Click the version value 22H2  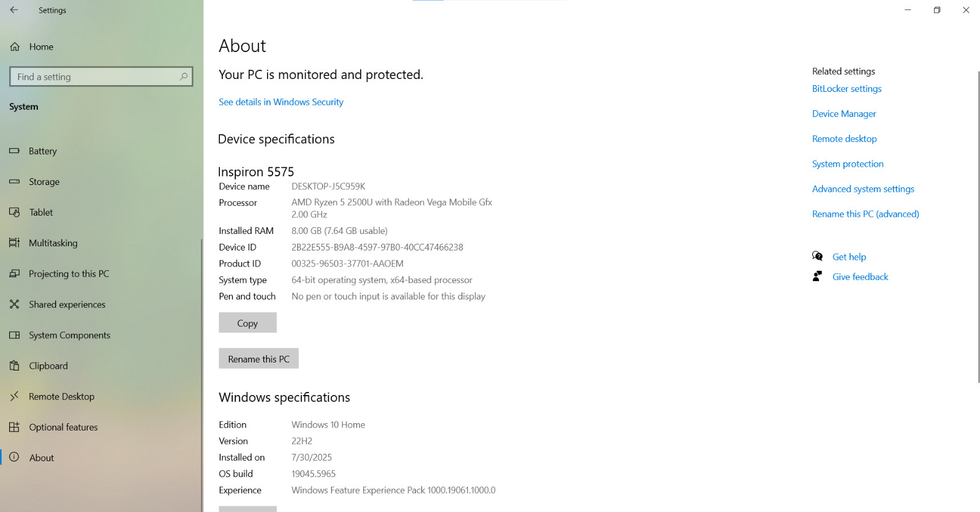(x=302, y=441)
